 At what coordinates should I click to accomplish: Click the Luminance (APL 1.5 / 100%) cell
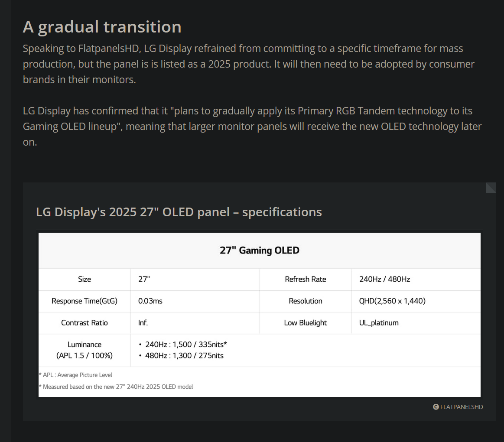pyautogui.click(x=84, y=350)
